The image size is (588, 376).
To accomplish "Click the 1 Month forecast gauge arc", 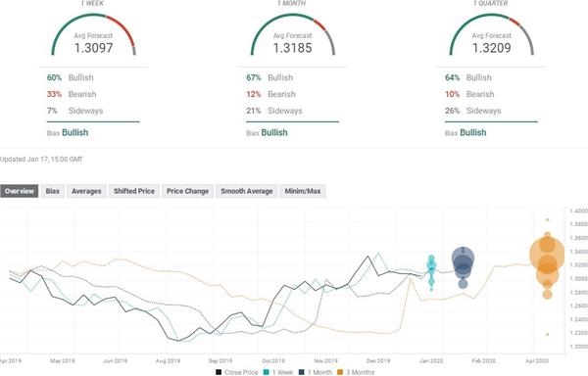I will (x=292, y=34).
